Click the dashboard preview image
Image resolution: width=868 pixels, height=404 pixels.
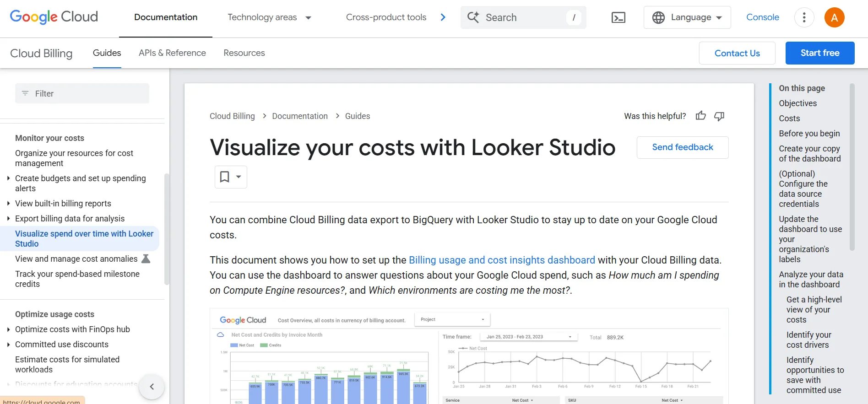(x=469, y=356)
